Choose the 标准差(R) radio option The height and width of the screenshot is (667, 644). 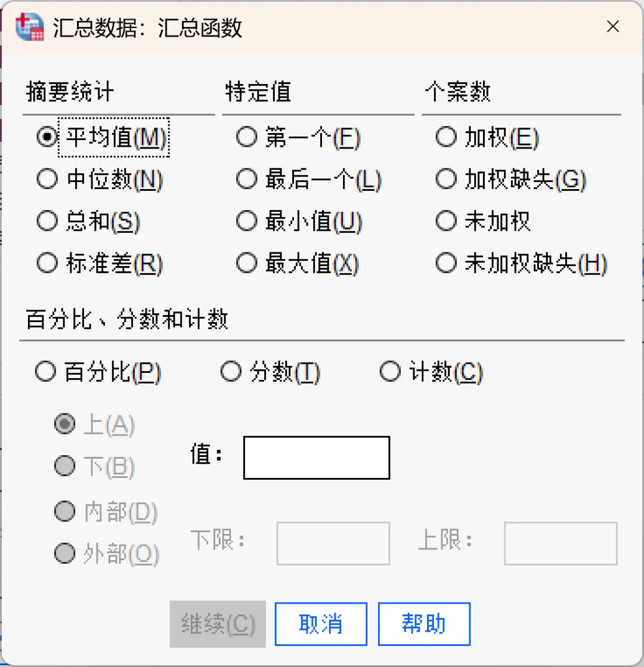47,263
